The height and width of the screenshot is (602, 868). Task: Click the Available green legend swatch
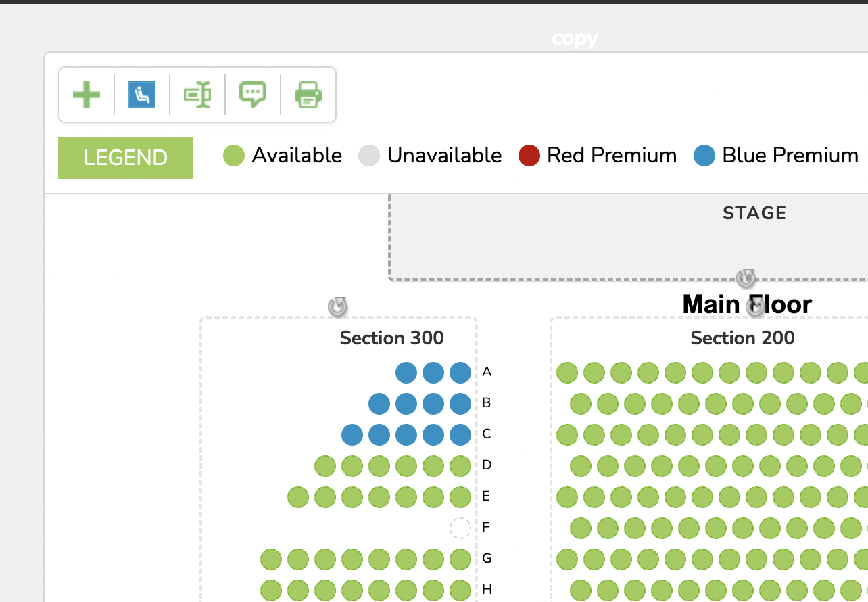pos(233,156)
